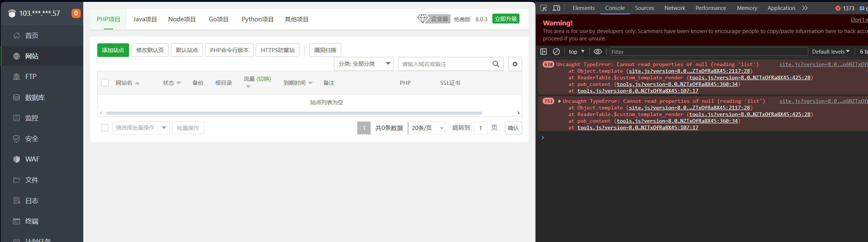
Task: Click page number 1 button
Action: [x=364, y=128]
